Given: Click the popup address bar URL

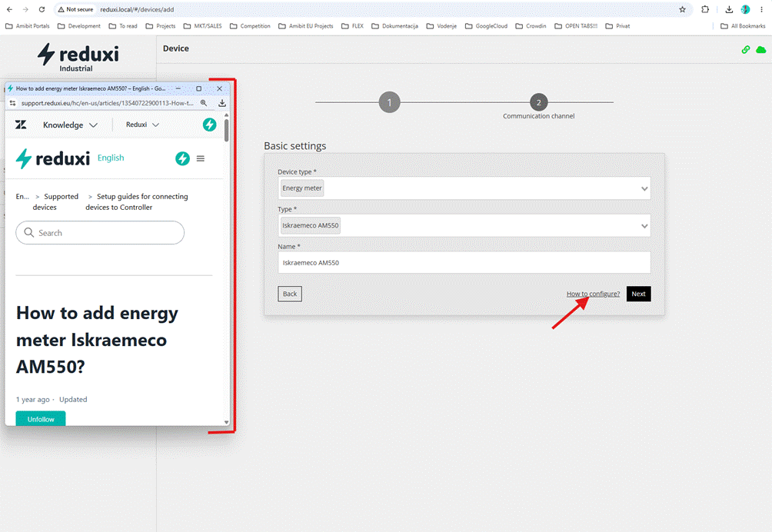Looking at the screenshot, I should click(107, 103).
